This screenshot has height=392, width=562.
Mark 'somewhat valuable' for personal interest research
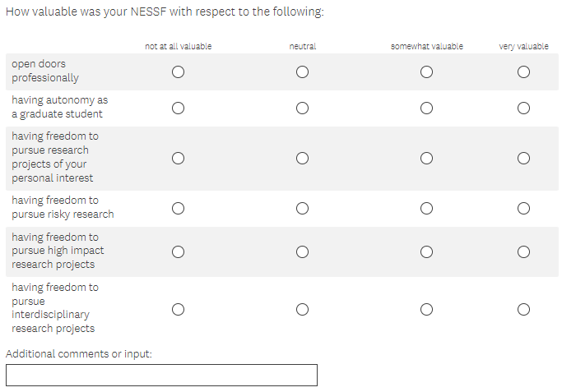[426, 158]
